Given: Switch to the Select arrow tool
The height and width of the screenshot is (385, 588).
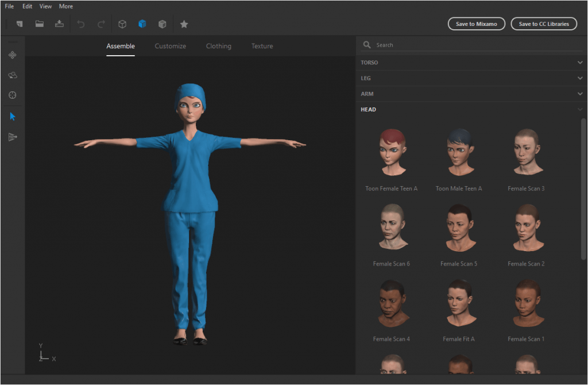Looking at the screenshot, I should (x=13, y=116).
